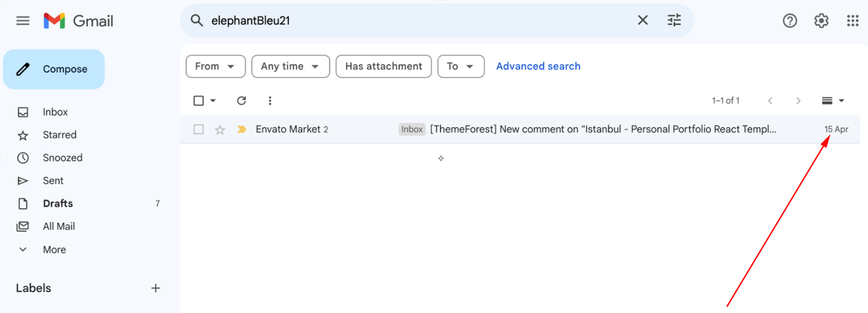The height and width of the screenshot is (313, 868).
Task: Refresh the search results
Action: [241, 100]
